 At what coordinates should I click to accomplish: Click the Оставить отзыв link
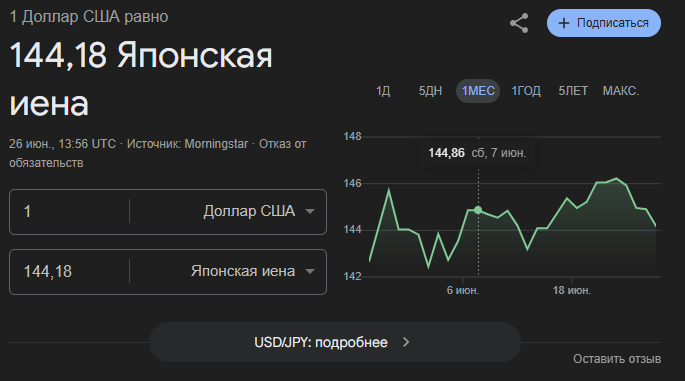click(x=617, y=359)
